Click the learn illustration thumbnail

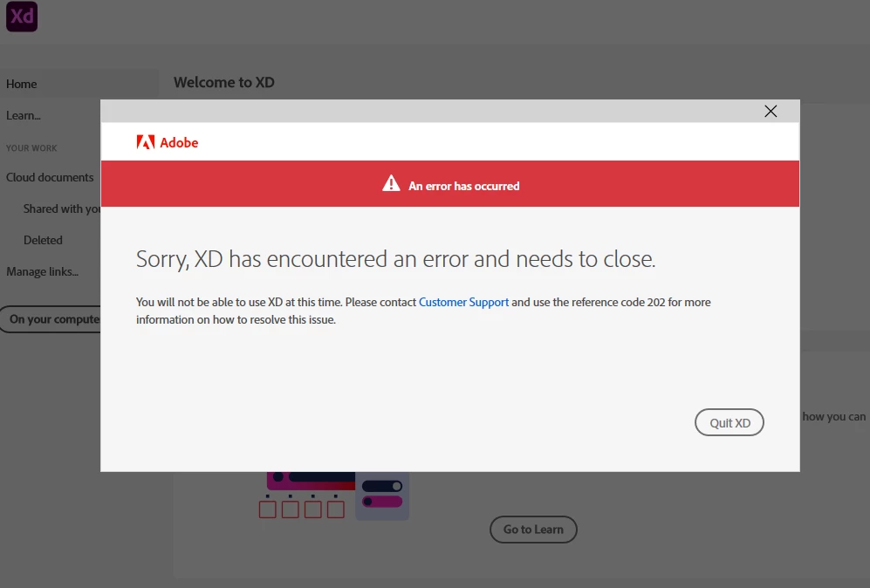[x=334, y=496]
